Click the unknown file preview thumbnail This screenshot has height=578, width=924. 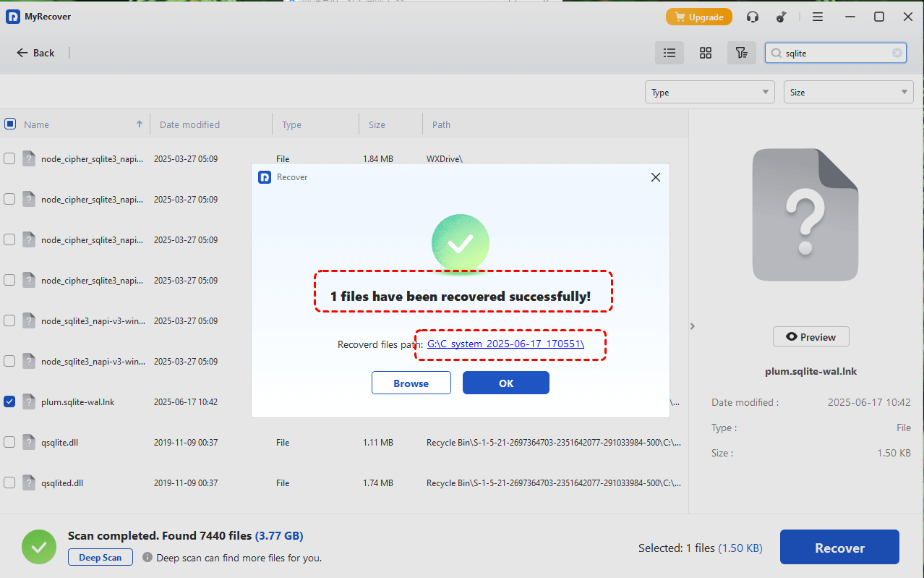805,215
